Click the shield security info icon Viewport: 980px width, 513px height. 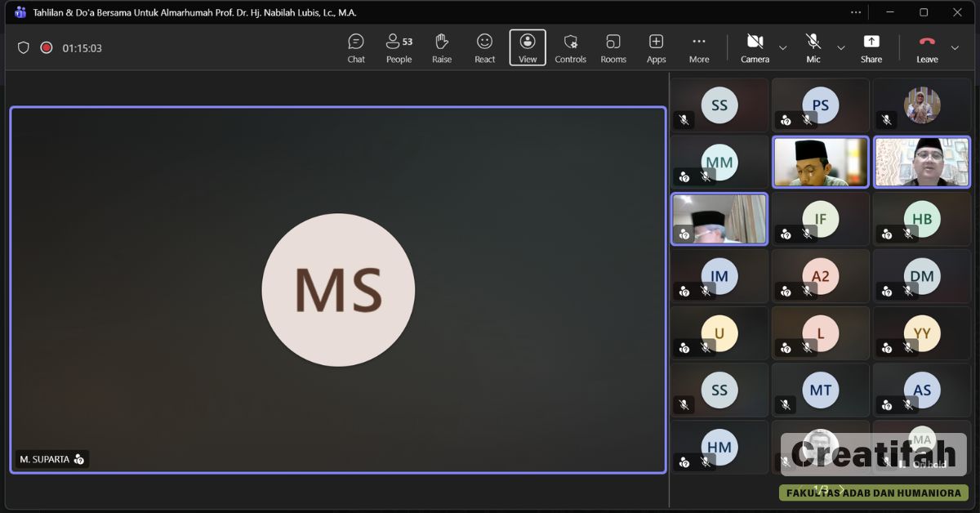24,48
